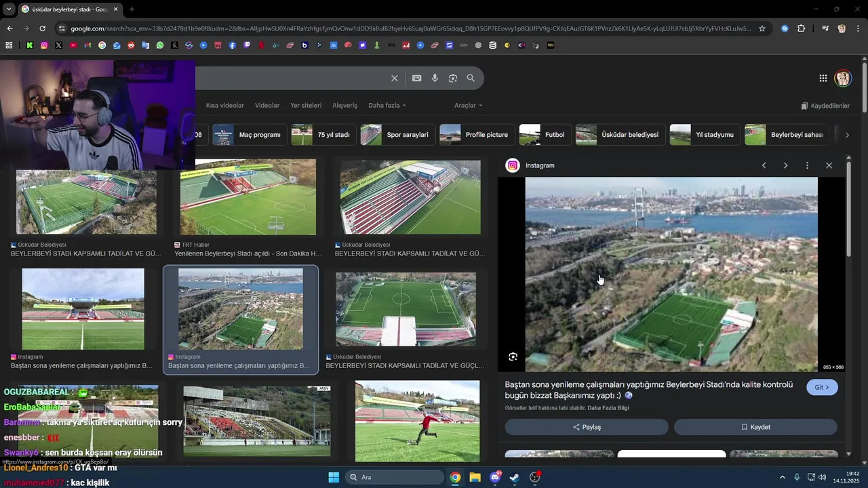Click the large stadium preview image
The width and height of the screenshot is (868, 488).
671,274
